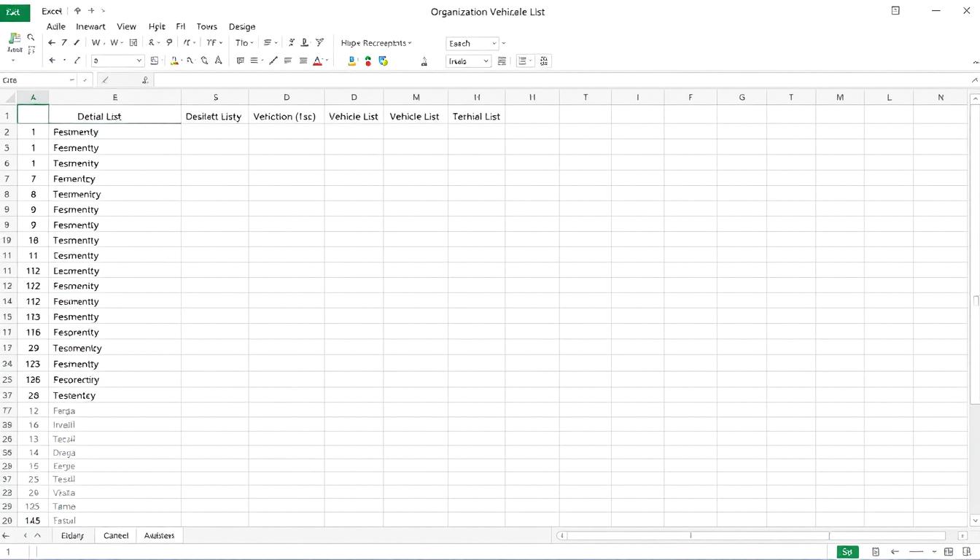Image resolution: width=980 pixels, height=560 pixels.
Task: Open the Tlo dropdown in the ribbon
Action: (x=244, y=43)
